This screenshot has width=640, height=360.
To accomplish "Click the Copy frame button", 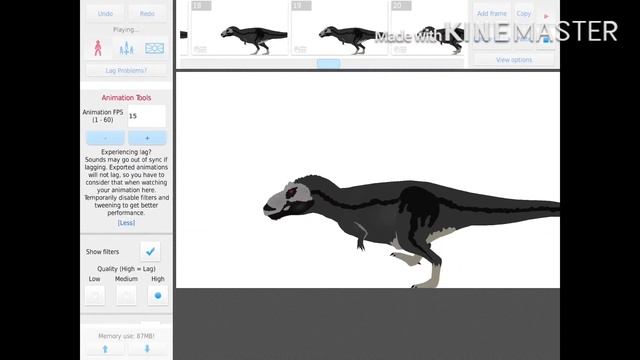I will click(524, 13).
